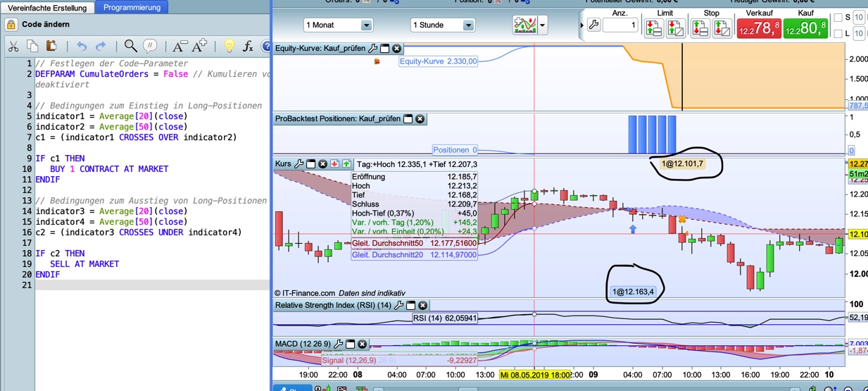Click the RSI (14) 62,05941 label

(445, 318)
